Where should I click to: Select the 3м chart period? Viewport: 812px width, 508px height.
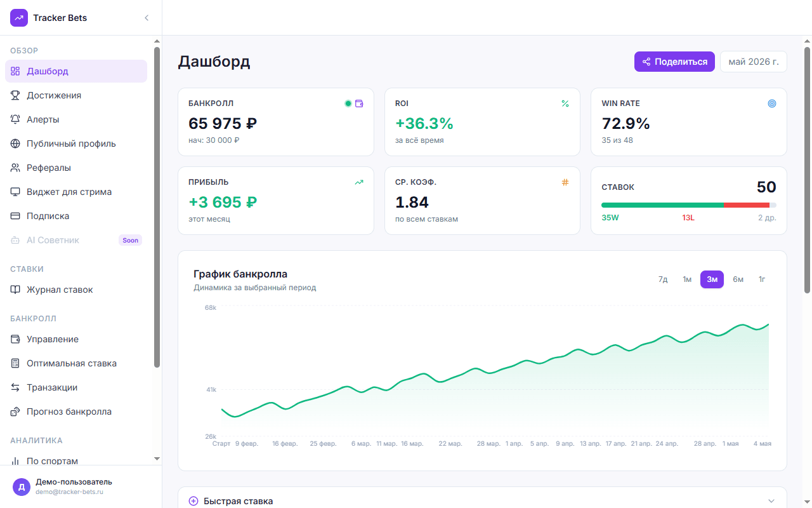[x=712, y=279]
